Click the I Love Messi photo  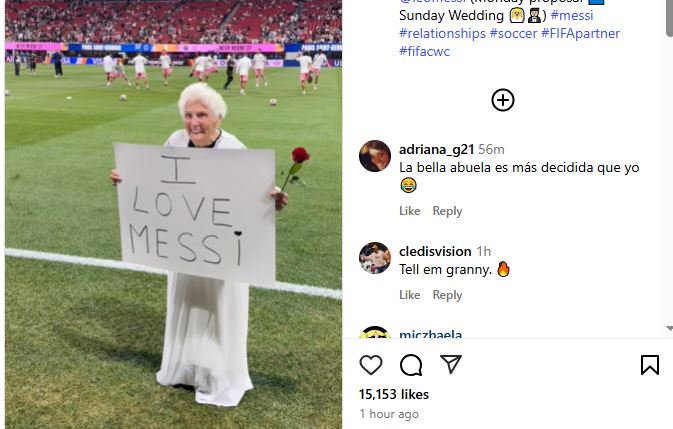click(x=173, y=214)
